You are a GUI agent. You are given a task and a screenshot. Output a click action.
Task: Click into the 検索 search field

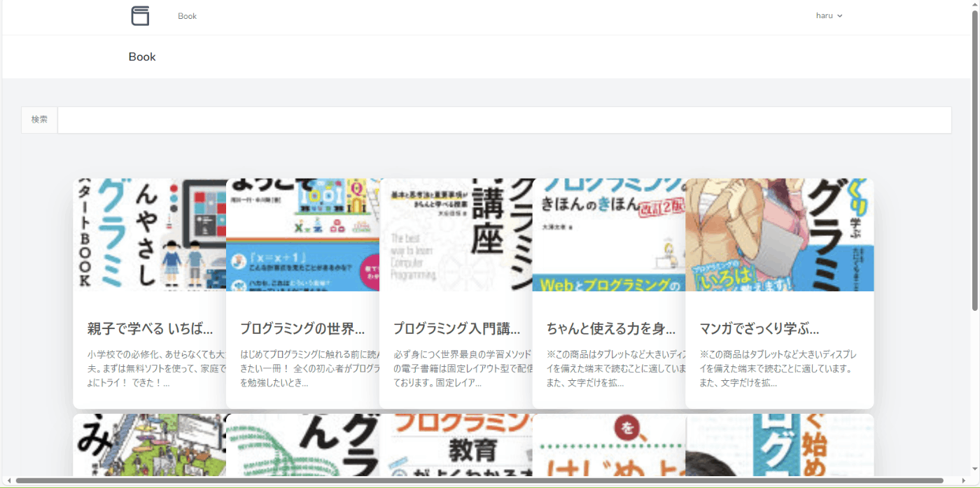pos(504,120)
